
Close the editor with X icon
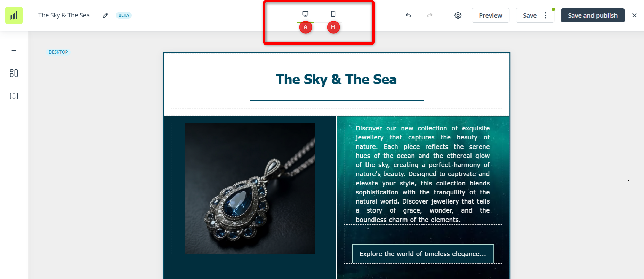coord(634,15)
